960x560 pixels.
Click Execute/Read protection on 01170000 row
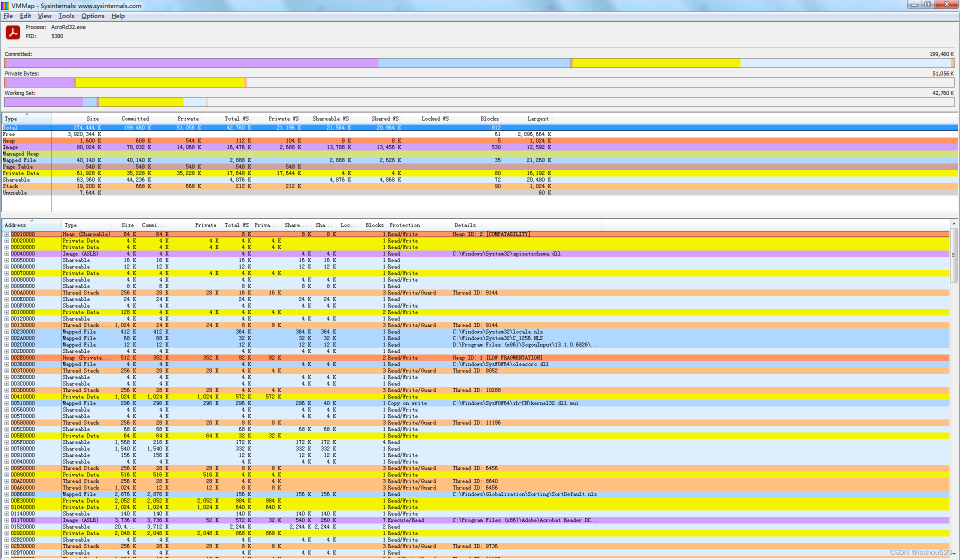pyautogui.click(x=405, y=520)
